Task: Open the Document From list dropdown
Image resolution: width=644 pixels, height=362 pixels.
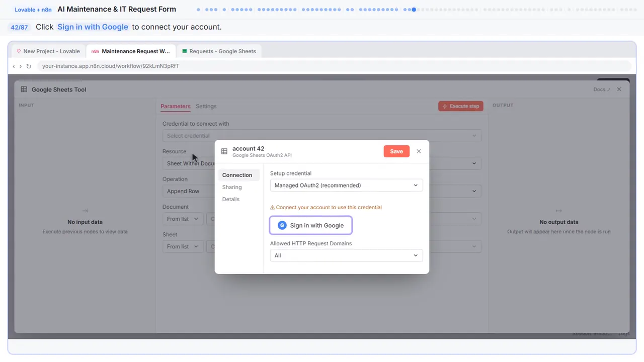Action: (183, 219)
